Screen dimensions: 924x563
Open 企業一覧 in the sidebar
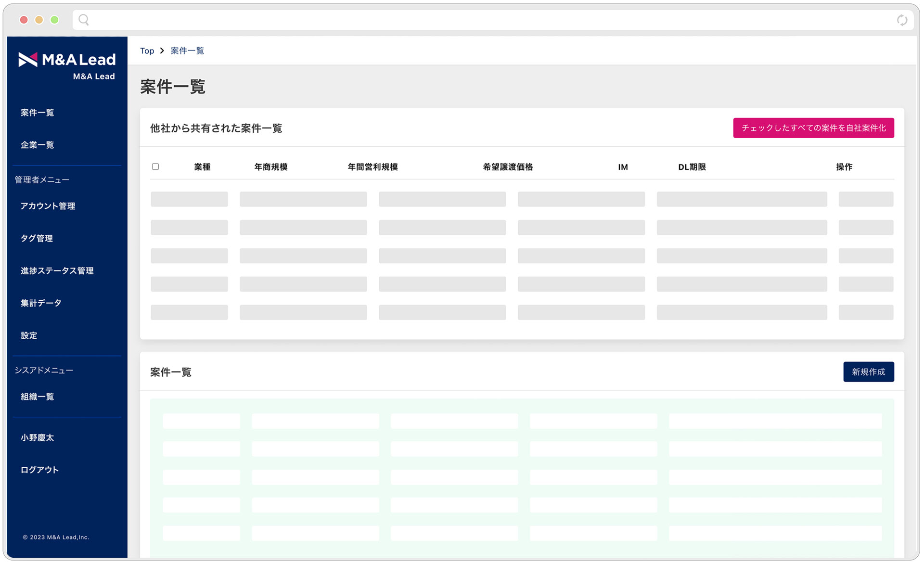[x=37, y=145]
